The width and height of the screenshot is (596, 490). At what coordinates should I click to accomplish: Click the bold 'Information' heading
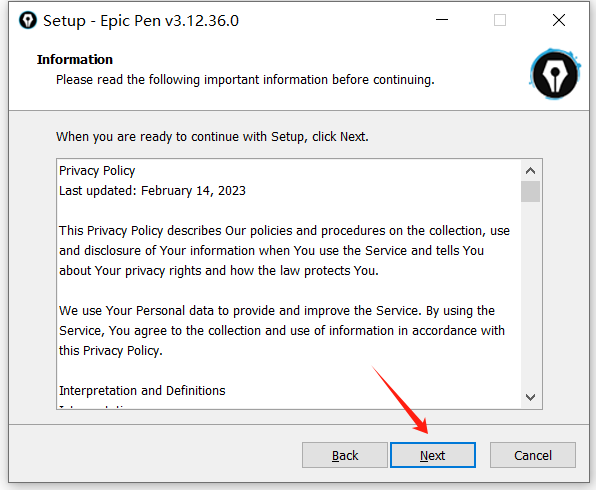click(75, 60)
